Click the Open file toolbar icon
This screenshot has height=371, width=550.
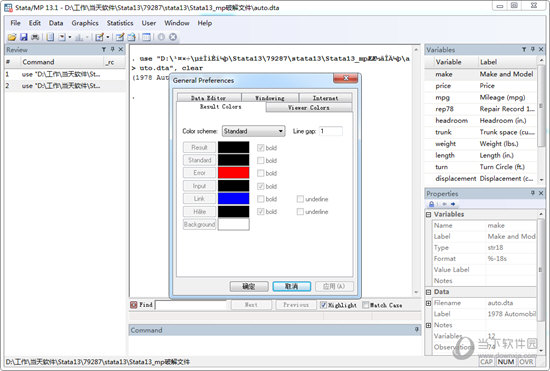[x=12, y=37]
